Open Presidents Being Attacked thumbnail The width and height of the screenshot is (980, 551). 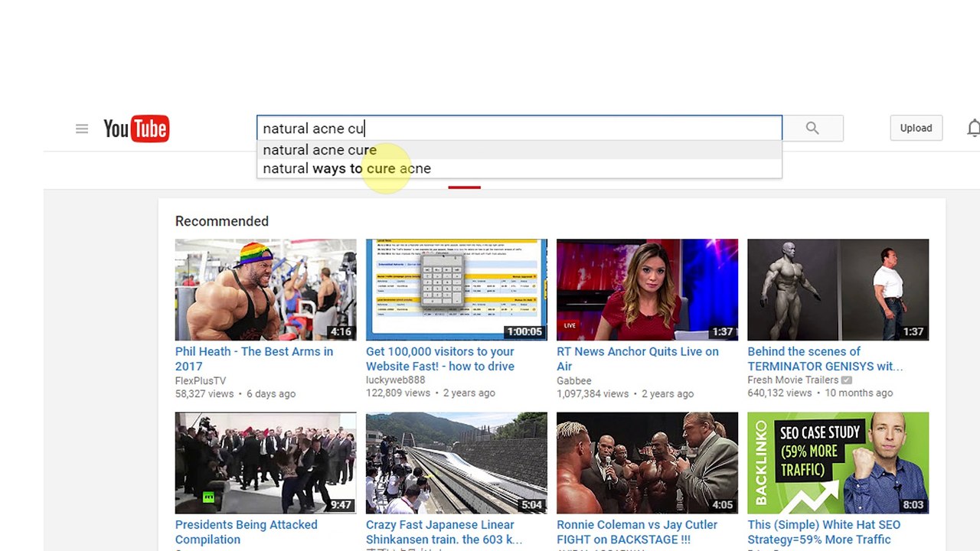266,463
